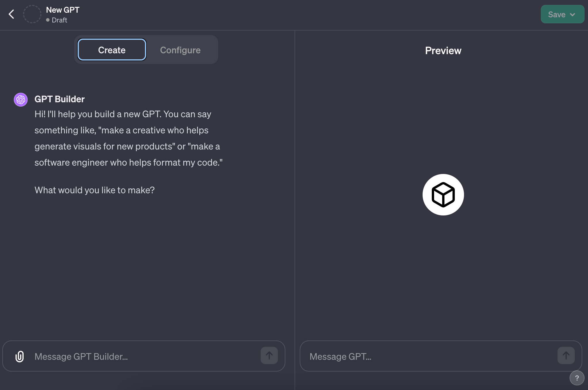This screenshot has width=588, height=390.
Task: Focus the Message GPT Builder input field
Action: point(144,356)
